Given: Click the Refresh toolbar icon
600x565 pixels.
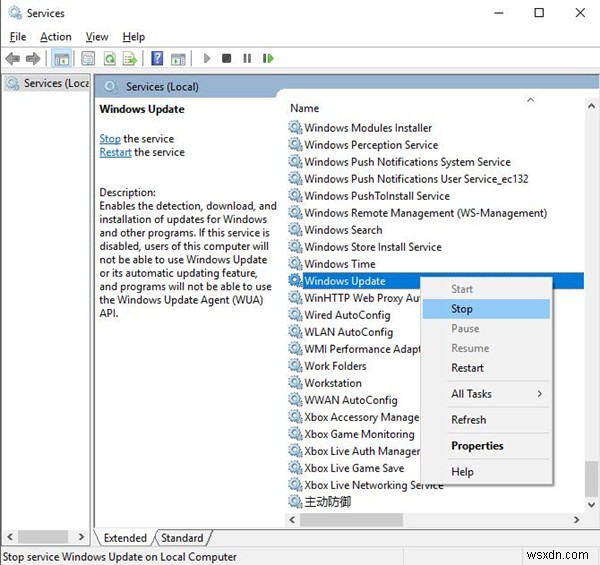Looking at the screenshot, I should point(107,59).
